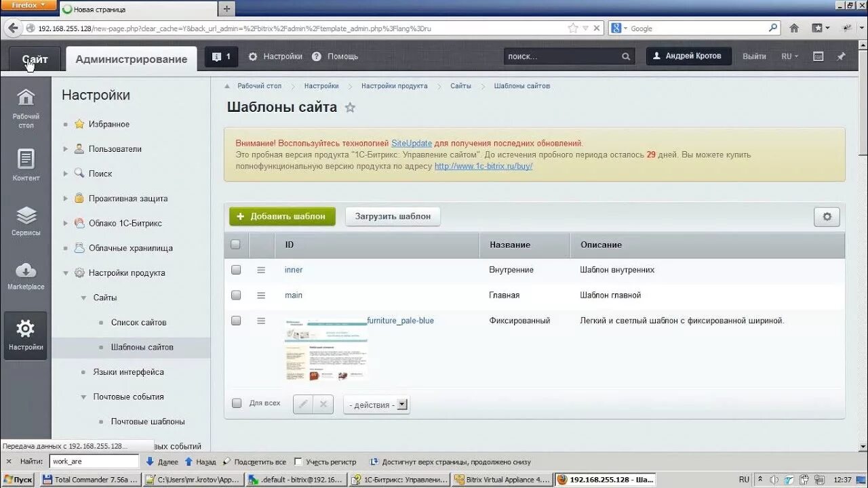Toggle the select-all checkbox in table header
Viewport: 868px width, 488px height.
pos(235,245)
